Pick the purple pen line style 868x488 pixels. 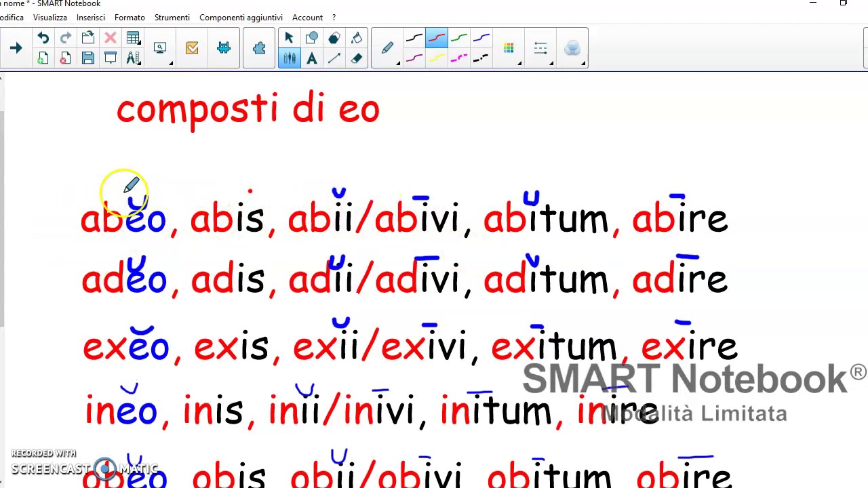414,58
